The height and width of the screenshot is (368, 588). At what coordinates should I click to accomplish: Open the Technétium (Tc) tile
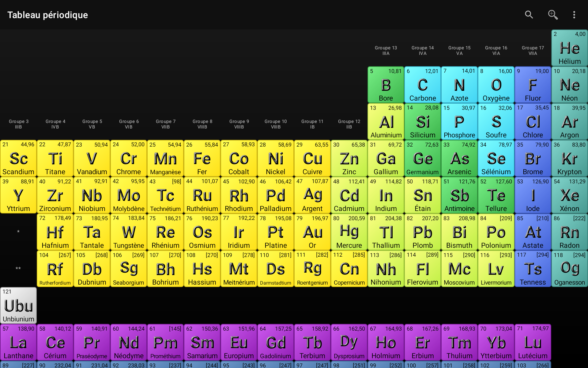pos(165,195)
